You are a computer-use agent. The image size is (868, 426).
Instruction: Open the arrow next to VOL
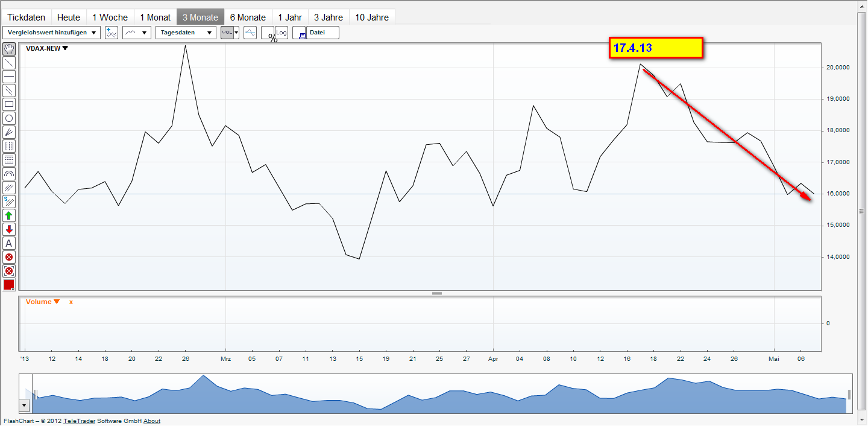[x=237, y=33]
